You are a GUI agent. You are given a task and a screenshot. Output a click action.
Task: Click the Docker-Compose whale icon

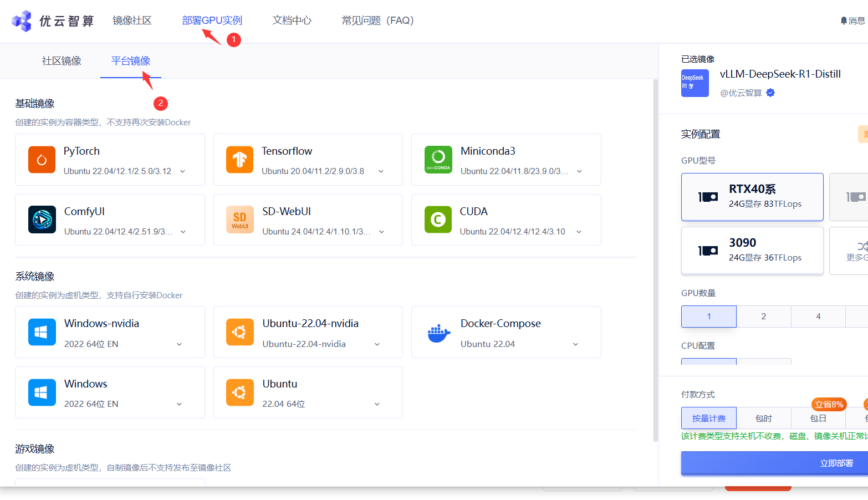coord(438,332)
